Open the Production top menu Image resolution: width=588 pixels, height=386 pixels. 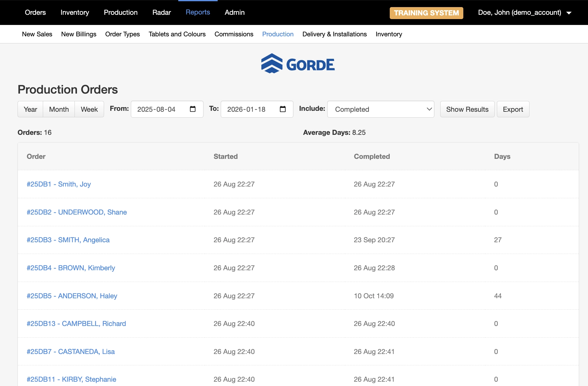pos(121,12)
